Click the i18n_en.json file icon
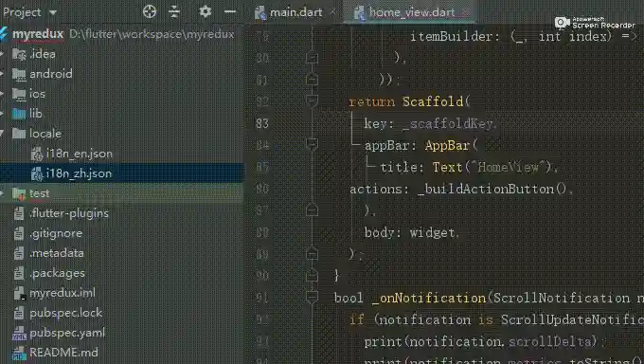This screenshot has height=364, width=644. 37,154
